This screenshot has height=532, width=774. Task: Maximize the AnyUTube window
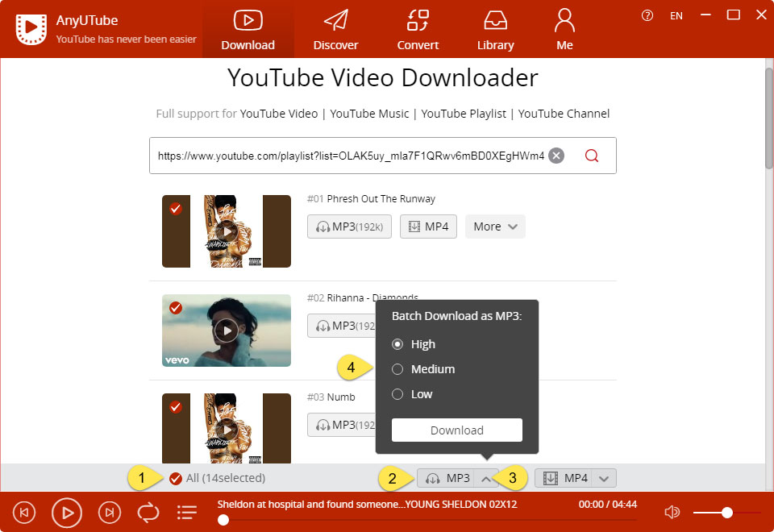(x=734, y=15)
